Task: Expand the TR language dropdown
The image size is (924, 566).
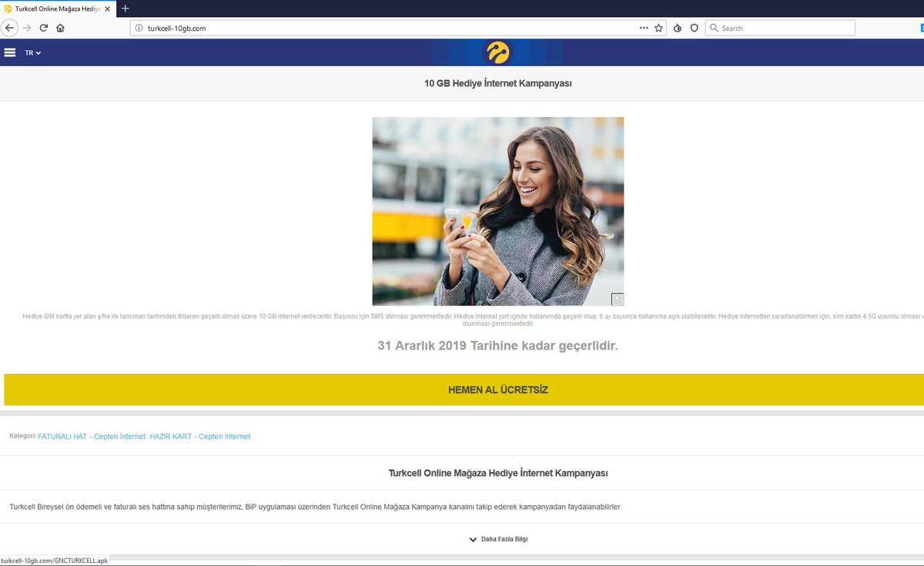Action: 32,52
